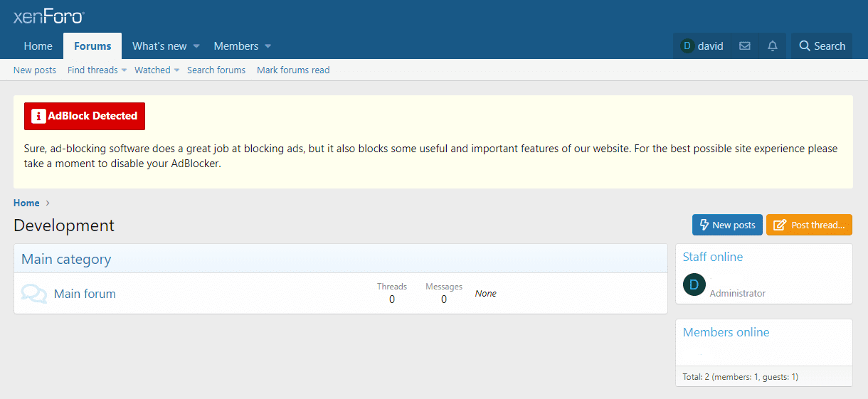This screenshot has width=868, height=399.
Task: Switch to the Home tab
Action: point(38,46)
